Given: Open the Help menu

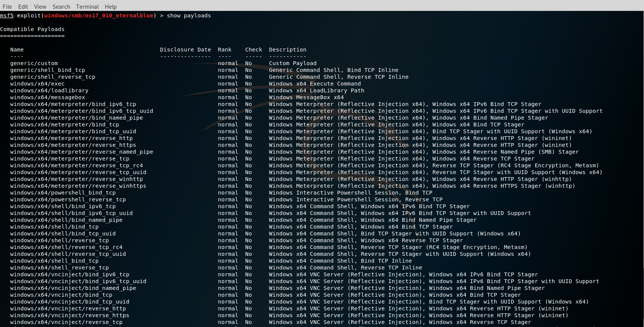Looking at the screenshot, I should click(x=110, y=6).
